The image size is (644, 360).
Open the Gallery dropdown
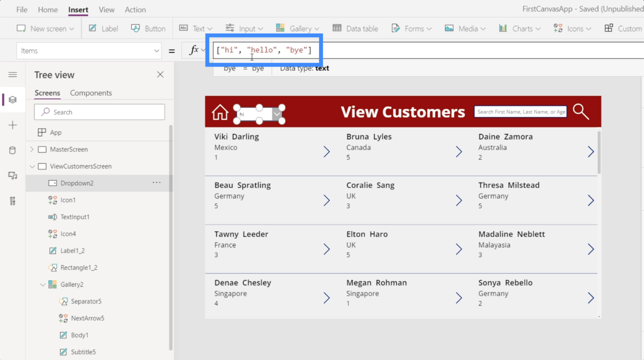point(297,28)
